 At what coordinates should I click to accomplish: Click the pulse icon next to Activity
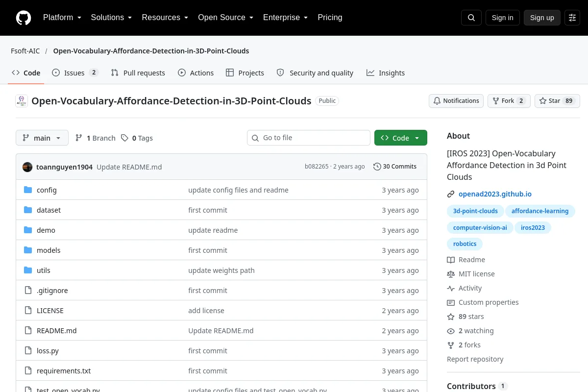(x=451, y=288)
